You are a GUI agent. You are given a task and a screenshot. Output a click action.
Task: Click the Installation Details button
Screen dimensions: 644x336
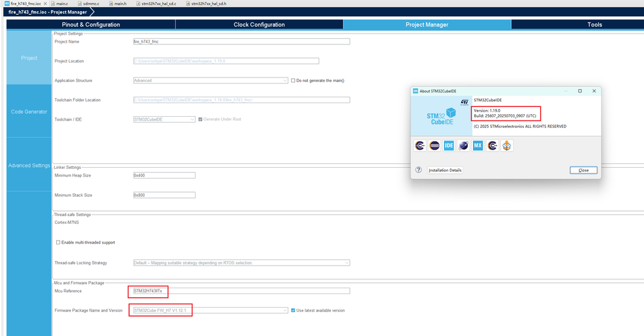click(445, 170)
